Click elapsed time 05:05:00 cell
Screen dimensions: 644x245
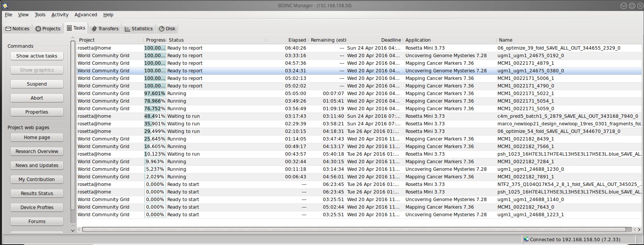[x=295, y=94]
